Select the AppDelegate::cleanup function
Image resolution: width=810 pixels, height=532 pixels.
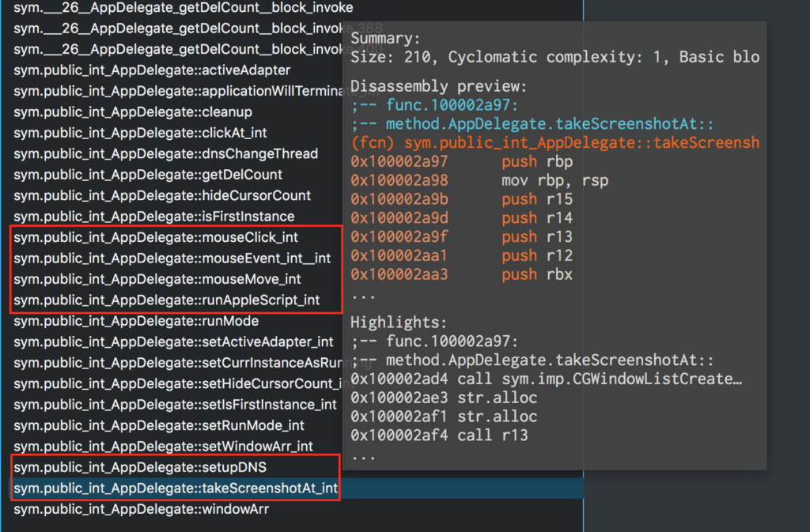133,112
